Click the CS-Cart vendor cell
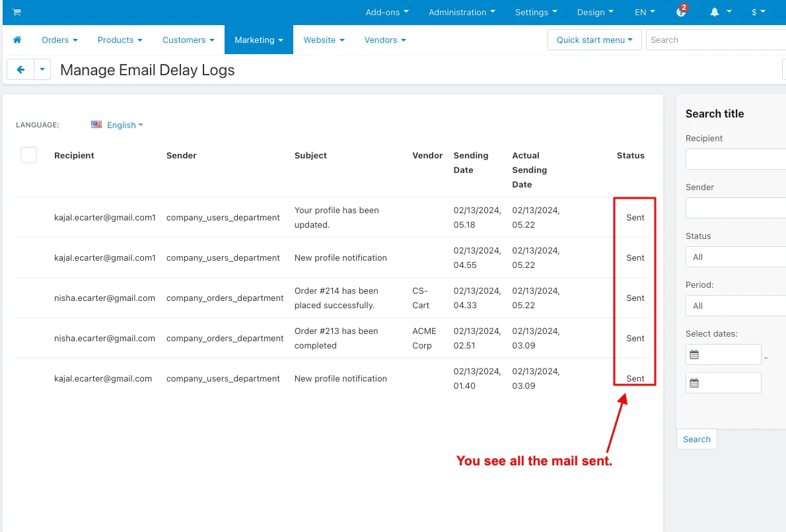This screenshot has width=786, height=532. (x=421, y=298)
